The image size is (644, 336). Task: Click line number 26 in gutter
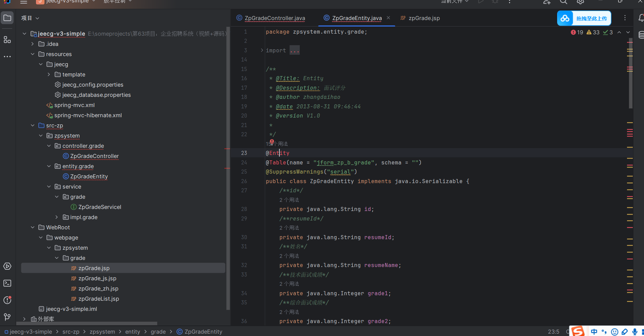click(244, 181)
